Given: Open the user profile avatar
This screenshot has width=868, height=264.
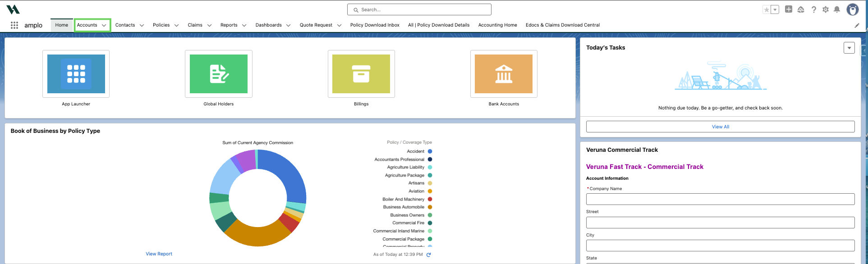Looking at the screenshot, I should pyautogui.click(x=852, y=9).
